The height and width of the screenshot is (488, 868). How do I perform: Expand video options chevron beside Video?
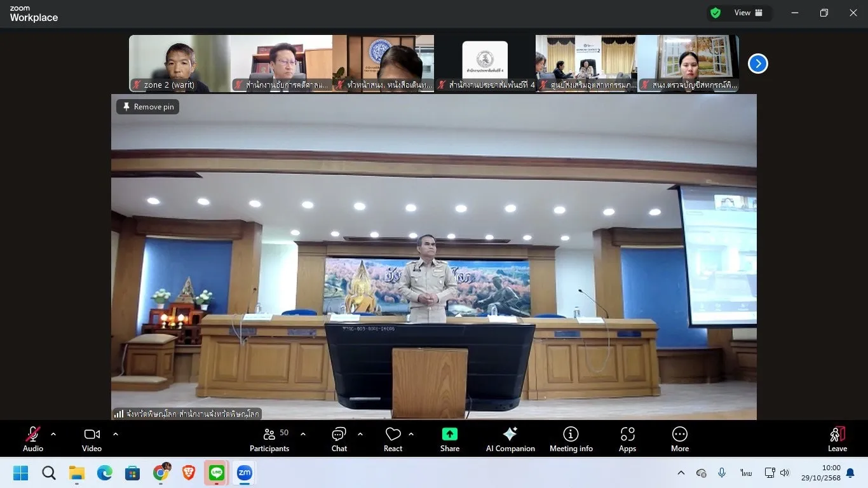[x=116, y=434]
